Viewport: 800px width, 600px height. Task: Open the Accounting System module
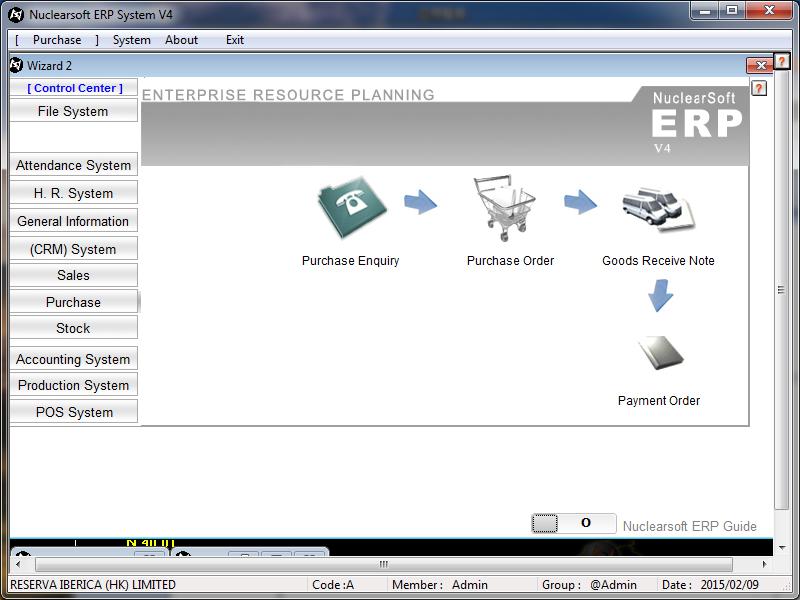click(73, 359)
